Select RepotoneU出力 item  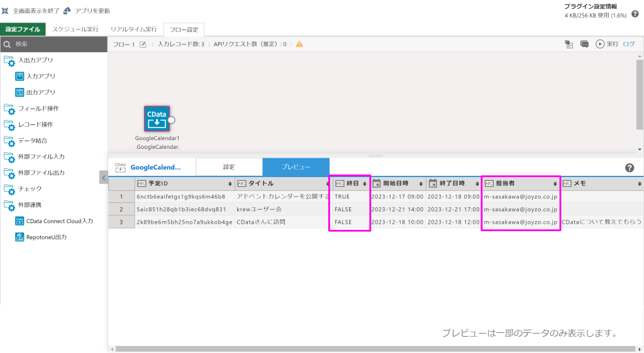[41, 237]
